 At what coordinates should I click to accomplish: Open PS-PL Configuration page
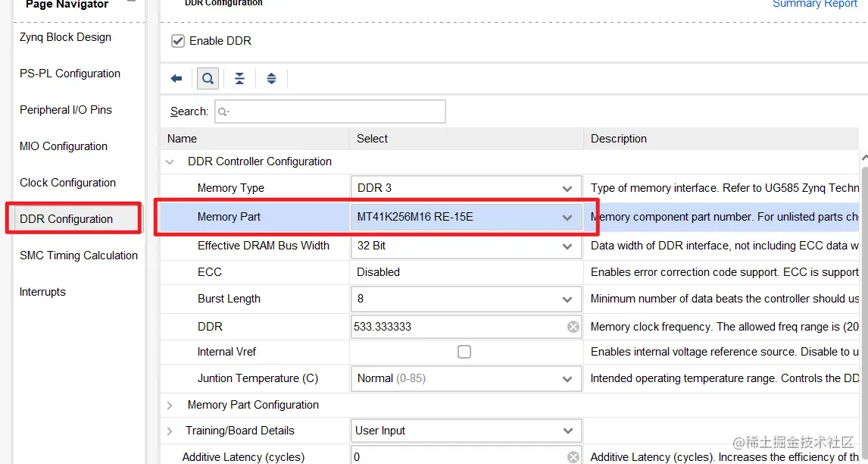pos(70,74)
